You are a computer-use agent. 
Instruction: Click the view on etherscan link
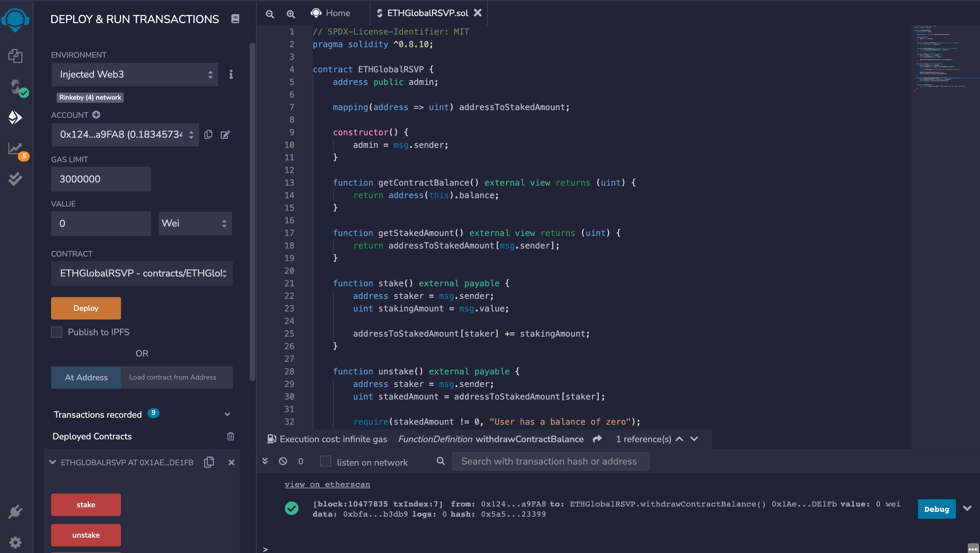point(328,484)
